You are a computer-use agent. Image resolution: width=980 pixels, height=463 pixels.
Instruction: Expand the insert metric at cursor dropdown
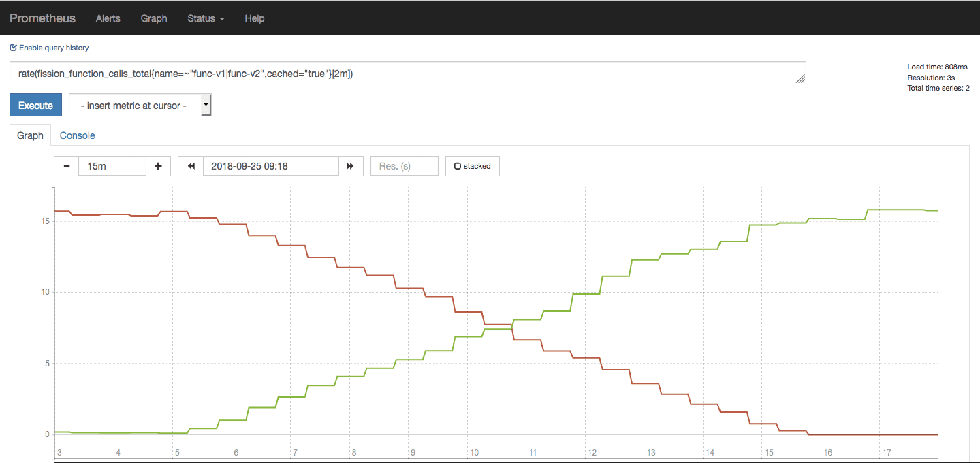[140, 106]
